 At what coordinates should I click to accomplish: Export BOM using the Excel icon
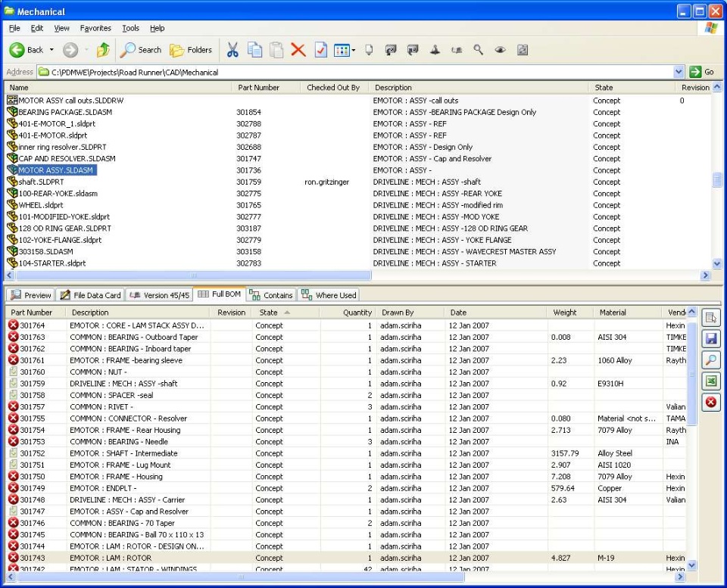click(x=711, y=381)
